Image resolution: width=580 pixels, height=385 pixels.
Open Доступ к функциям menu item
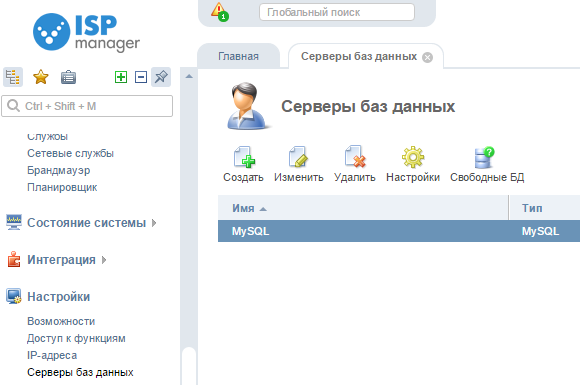(76, 338)
